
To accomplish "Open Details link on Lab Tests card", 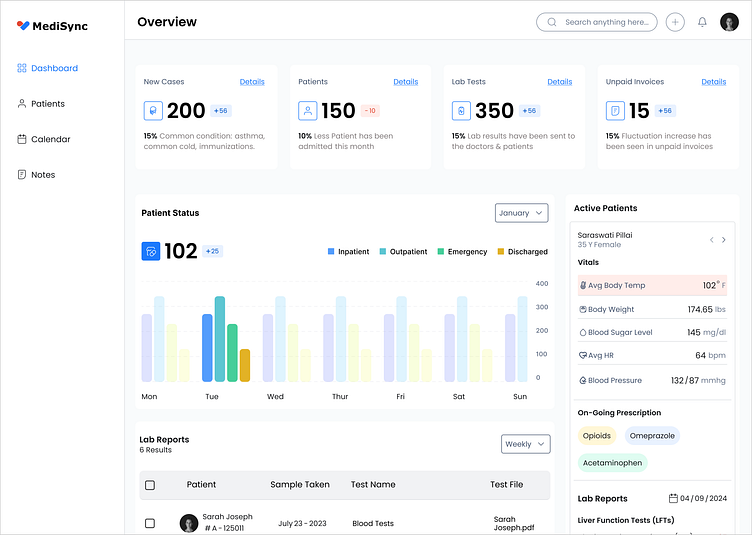I will click(559, 82).
